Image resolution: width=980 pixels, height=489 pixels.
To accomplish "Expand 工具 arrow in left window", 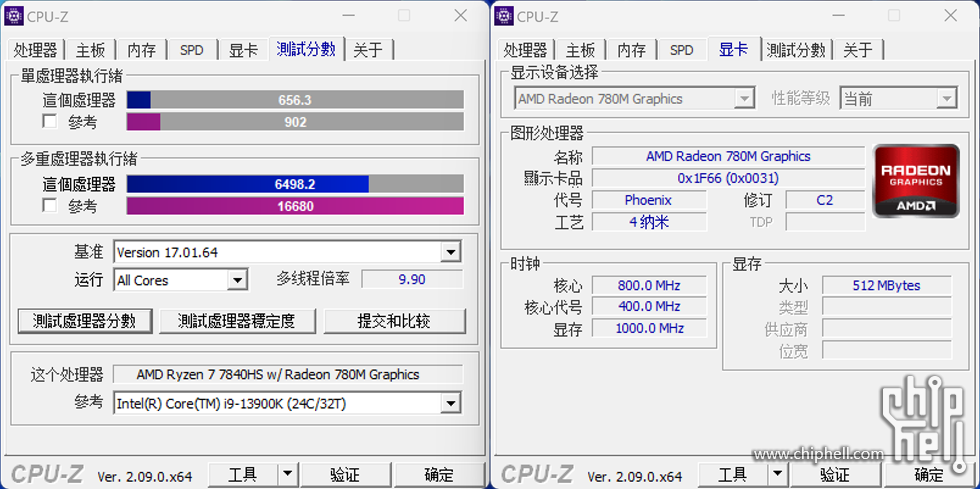I will 287,475.
